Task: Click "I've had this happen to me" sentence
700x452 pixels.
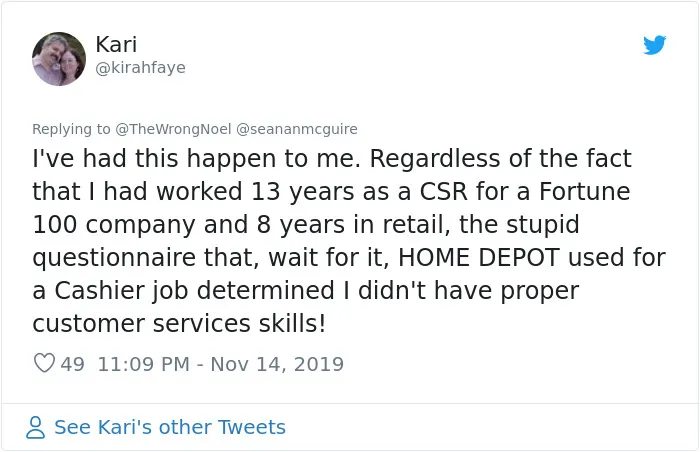Action: [196, 159]
